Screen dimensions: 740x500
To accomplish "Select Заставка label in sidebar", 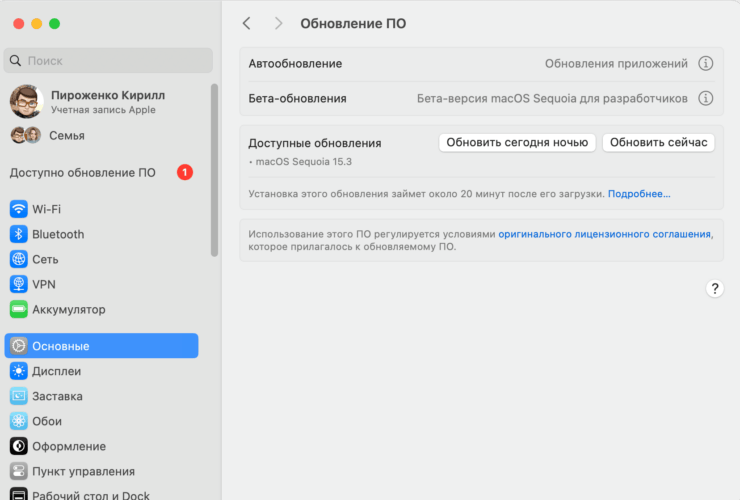I will point(57,396).
